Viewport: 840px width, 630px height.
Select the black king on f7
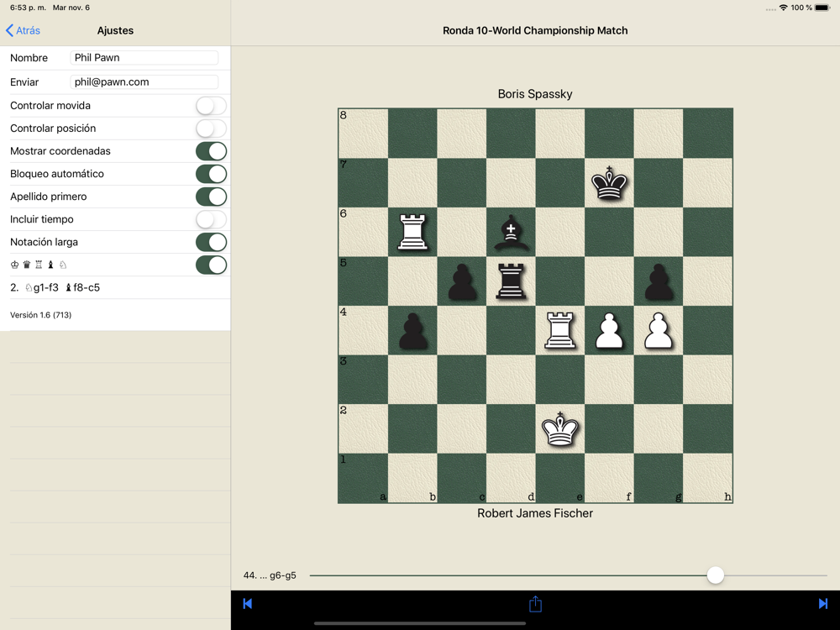coord(609,183)
